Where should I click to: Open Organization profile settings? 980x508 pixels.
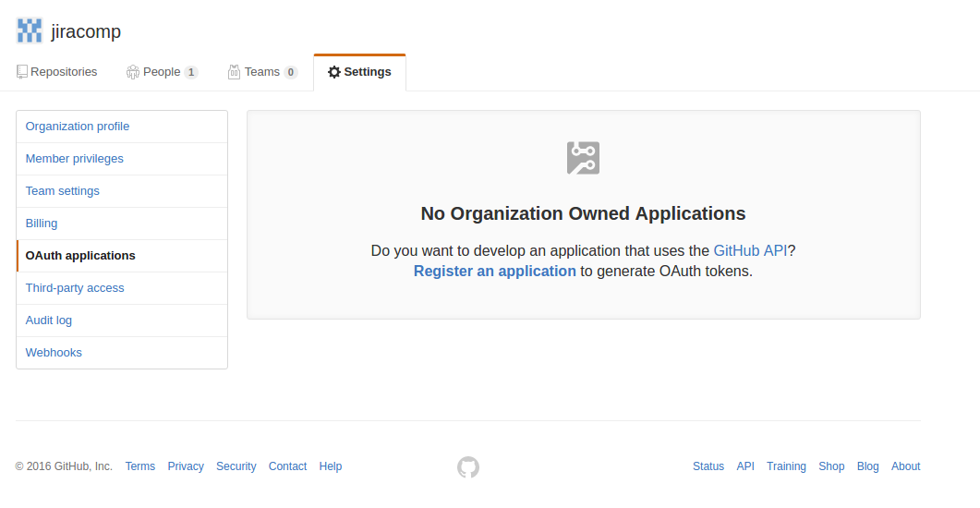point(122,127)
